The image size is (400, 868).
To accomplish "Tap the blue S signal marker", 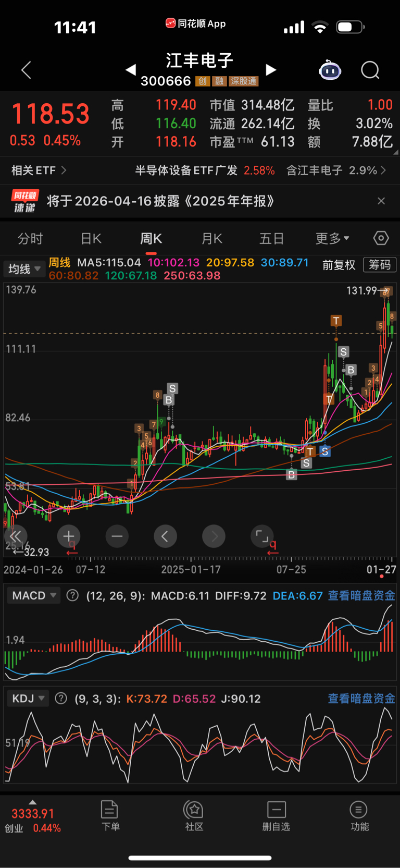I will click(324, 451).
